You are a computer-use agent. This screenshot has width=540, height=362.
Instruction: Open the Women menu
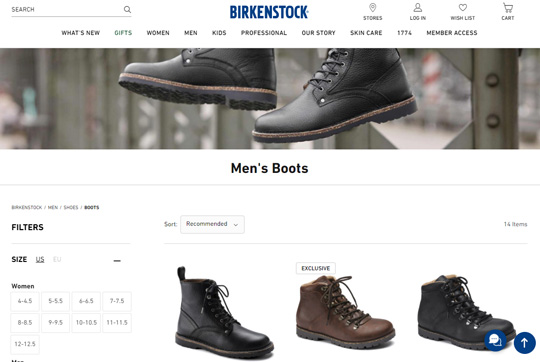click(x=158, y=33)
